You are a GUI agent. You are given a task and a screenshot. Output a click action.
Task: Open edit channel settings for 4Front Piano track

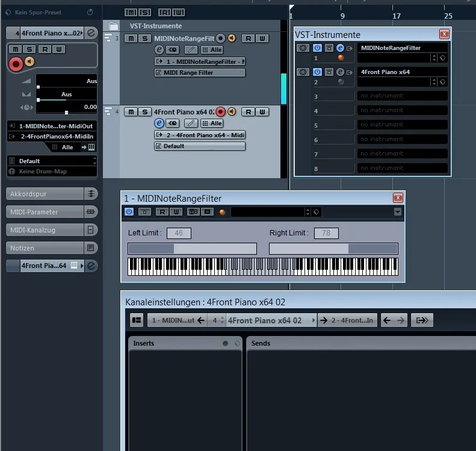click(x=159, y=123)
